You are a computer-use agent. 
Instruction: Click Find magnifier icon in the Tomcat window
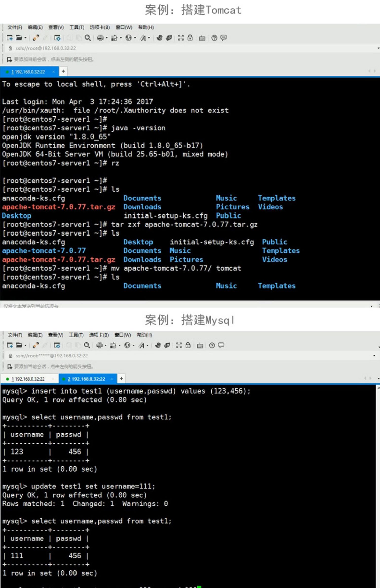87,38
